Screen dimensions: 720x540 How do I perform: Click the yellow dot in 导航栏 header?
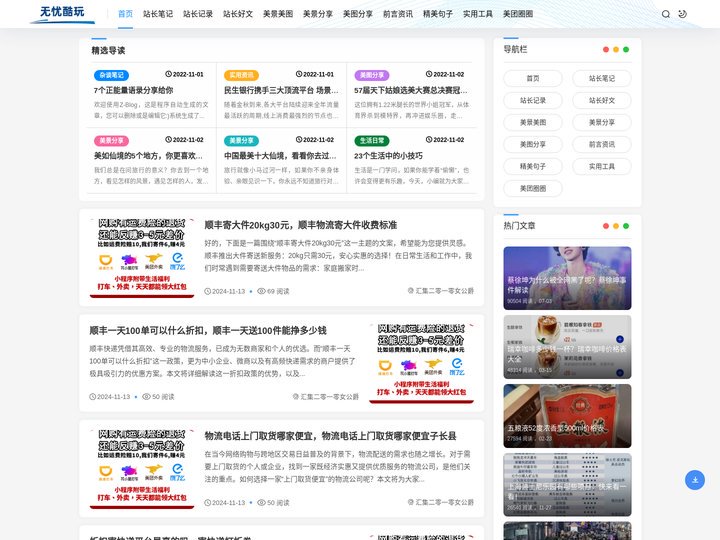(x=616, y=50)
